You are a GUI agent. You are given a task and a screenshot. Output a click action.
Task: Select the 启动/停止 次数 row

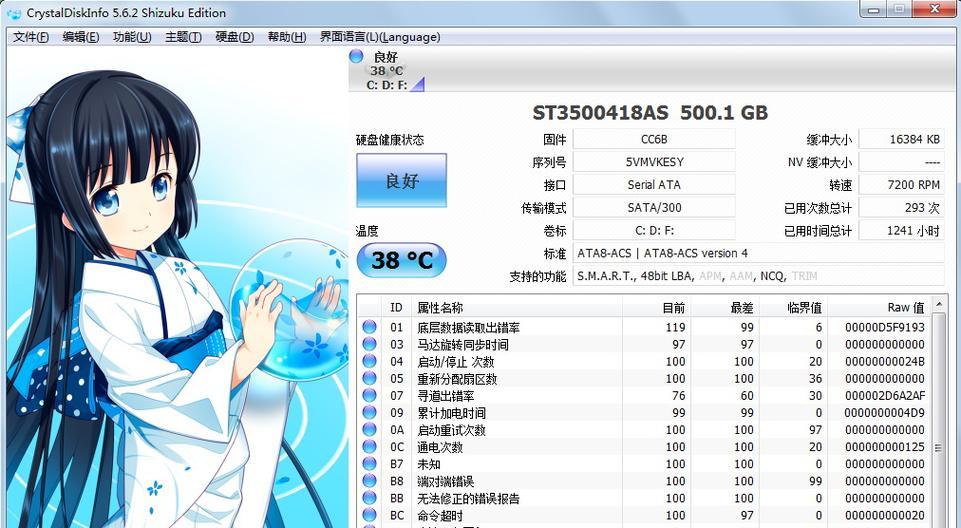coord(644,361)
